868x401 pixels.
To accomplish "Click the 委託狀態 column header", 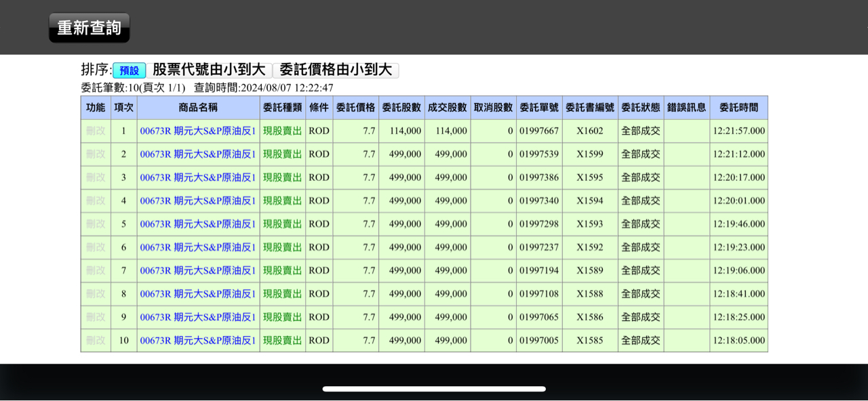I will point(640,108).
